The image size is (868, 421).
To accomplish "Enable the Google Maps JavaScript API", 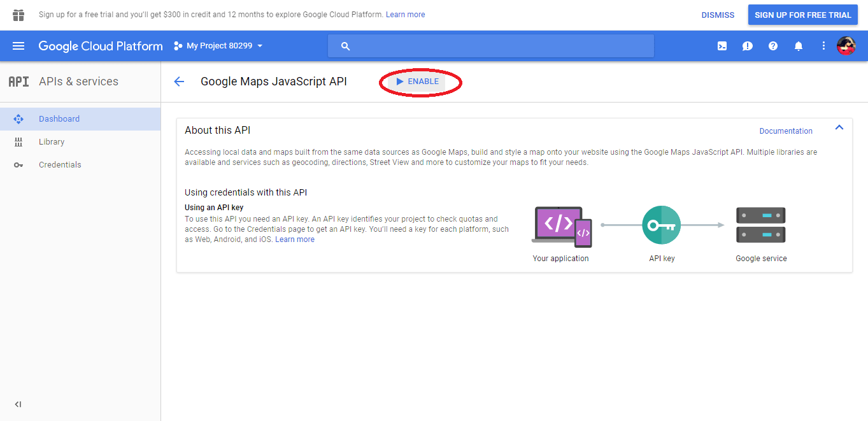I will 417,82.
